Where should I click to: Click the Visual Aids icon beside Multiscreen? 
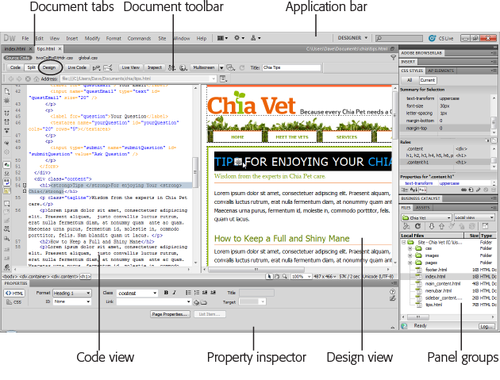pyautogui.click(x=231, y=68)
